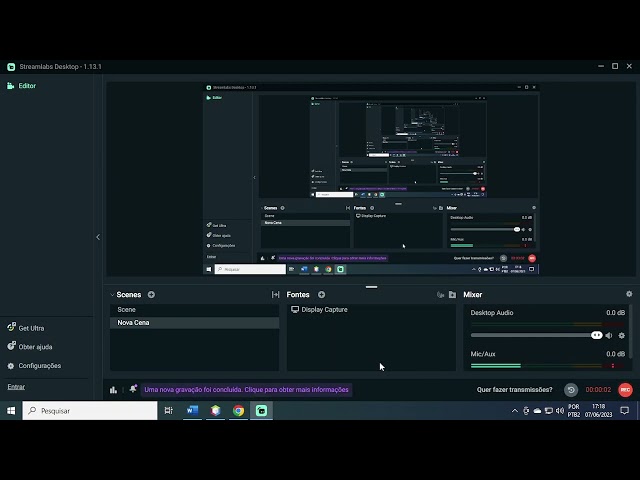Open Word from the taskbar
Image resolution: width=640 pixels, height=480 pixels.
[192, 411]
